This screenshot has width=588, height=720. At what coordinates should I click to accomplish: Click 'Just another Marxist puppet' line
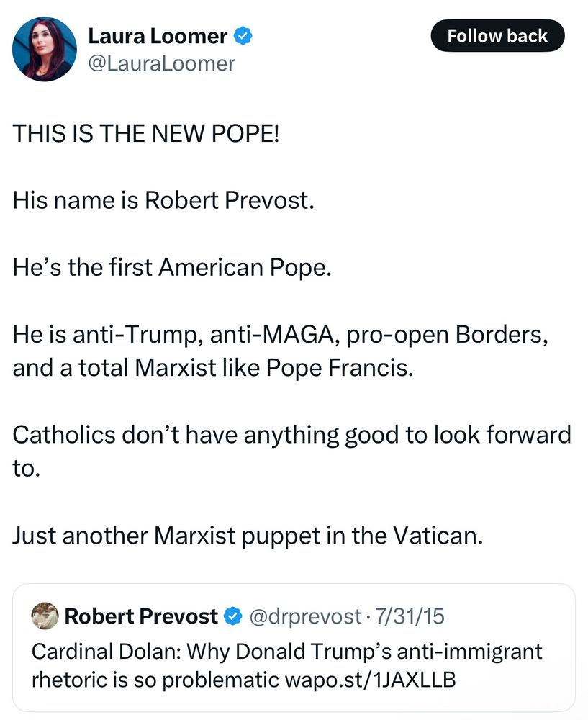coord(246,535)
